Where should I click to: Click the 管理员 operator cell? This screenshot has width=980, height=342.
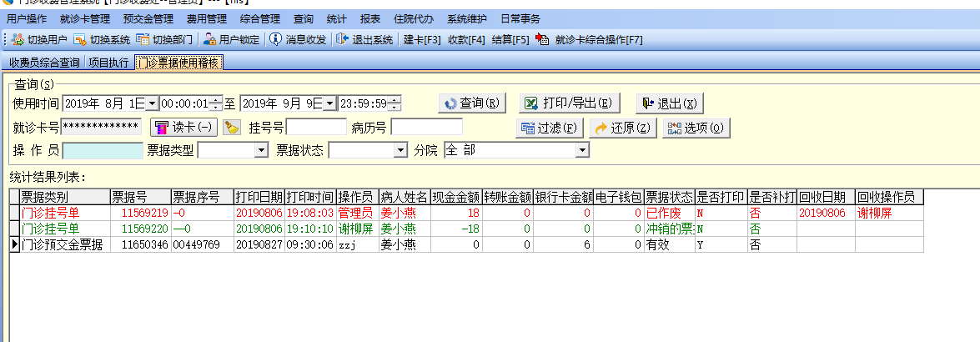[x=357, y=214]
